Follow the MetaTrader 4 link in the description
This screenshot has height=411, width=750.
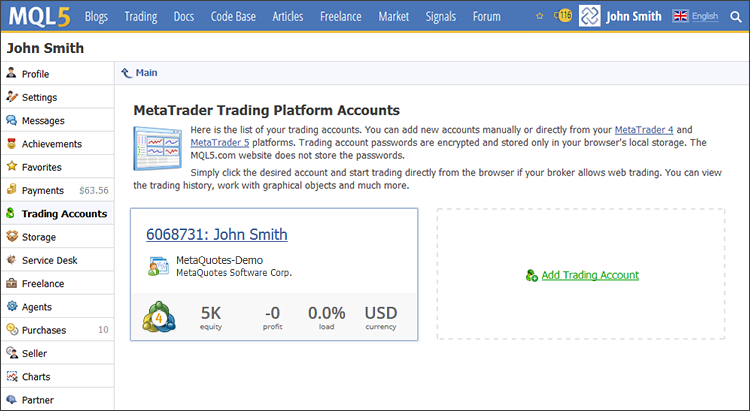pyautogui.click(x=646, y=130)
